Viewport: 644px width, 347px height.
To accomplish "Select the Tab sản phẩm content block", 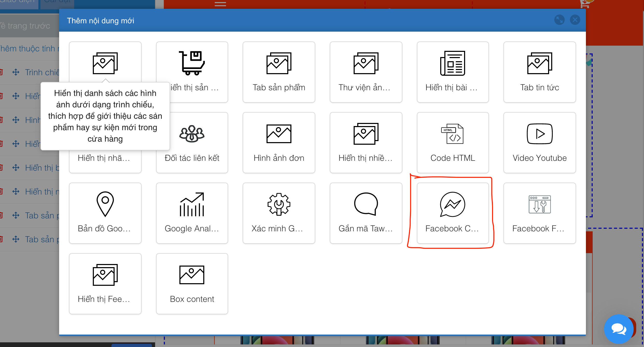I will [x=279, y=72].
